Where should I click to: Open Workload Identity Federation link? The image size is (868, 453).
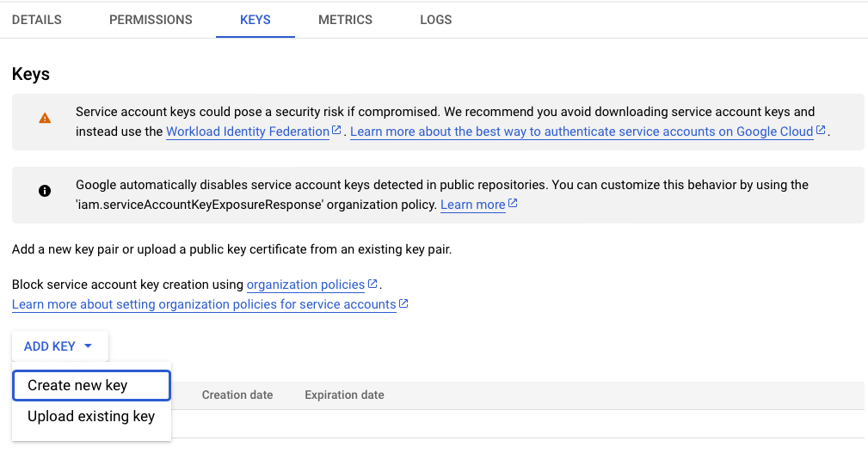click(x=248, y=132)
